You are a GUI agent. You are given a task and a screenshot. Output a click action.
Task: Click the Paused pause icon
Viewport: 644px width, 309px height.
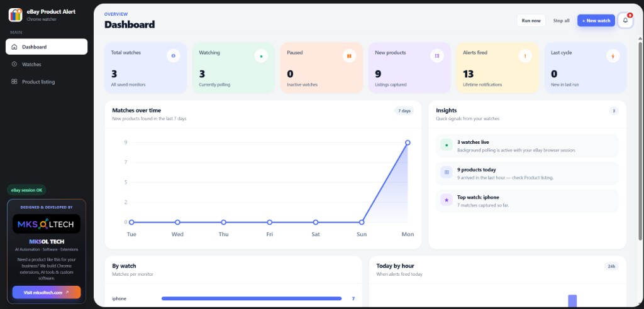(349, 56)
